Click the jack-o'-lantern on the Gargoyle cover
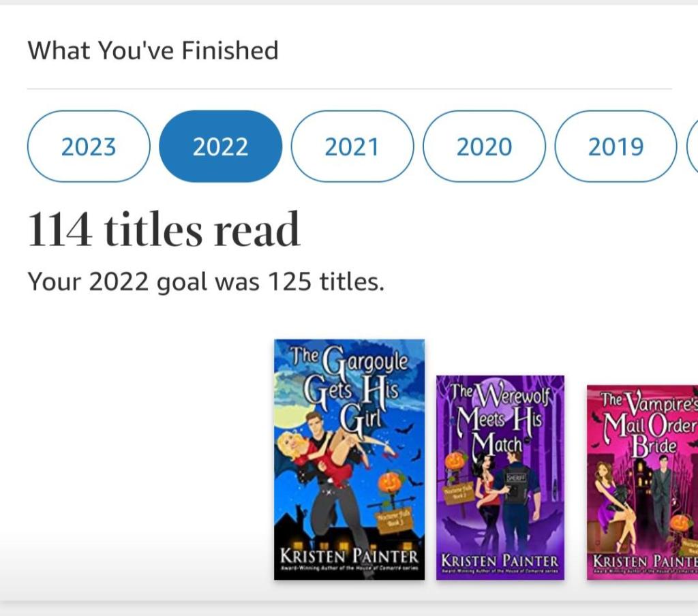 coord(389,482)
